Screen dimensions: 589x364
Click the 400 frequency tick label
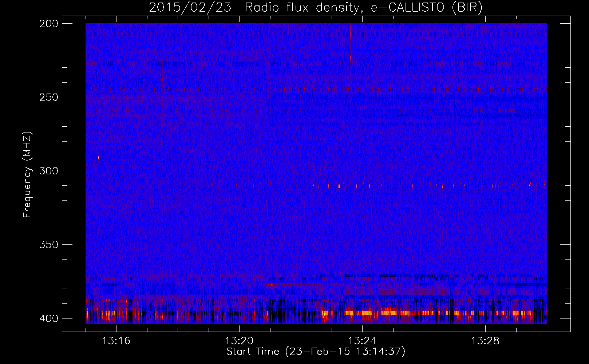coord(49,318)
